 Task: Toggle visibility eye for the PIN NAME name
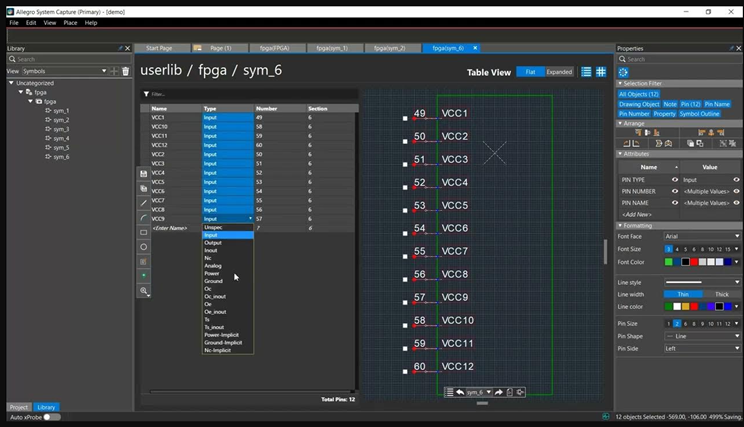pos(675,203)
